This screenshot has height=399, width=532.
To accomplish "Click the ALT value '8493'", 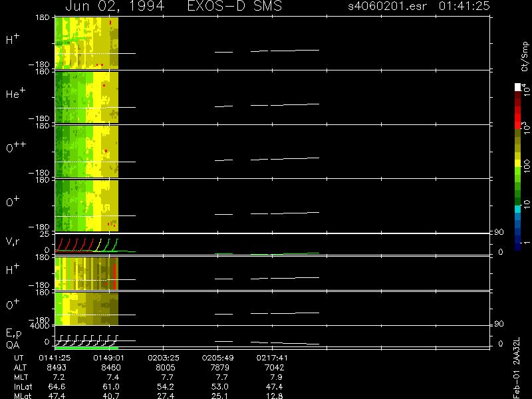I will click(x=57, y=368).
